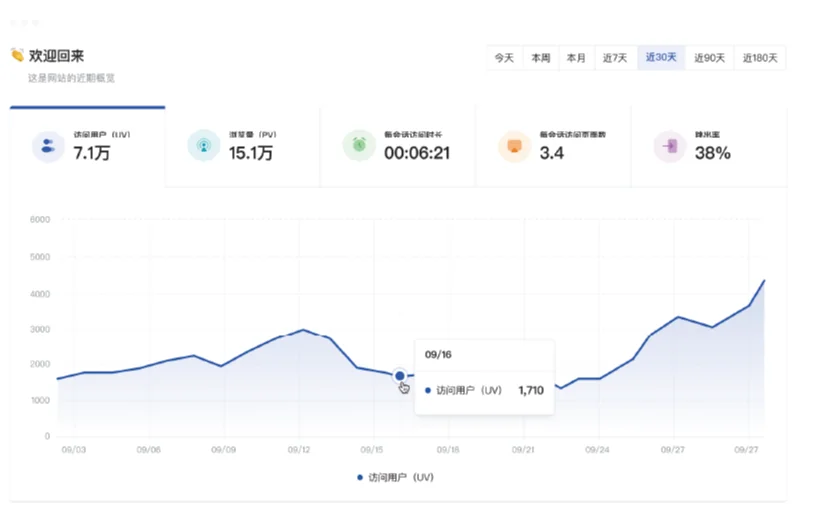
Task: Click the 09/16 date in the tooltip
Action: 438,355
